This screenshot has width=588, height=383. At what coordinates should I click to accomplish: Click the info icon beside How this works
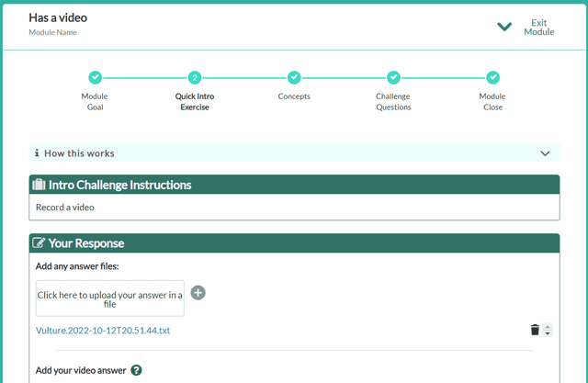37,153
